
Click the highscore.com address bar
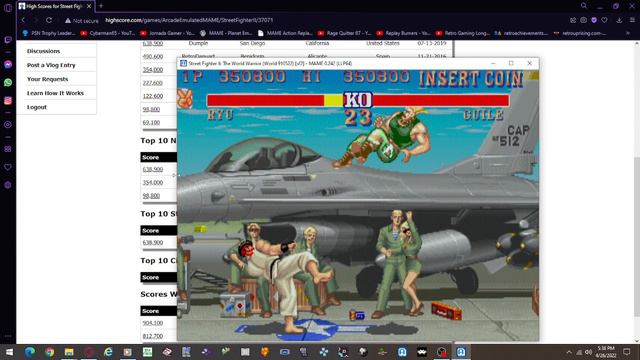[189, 20]
